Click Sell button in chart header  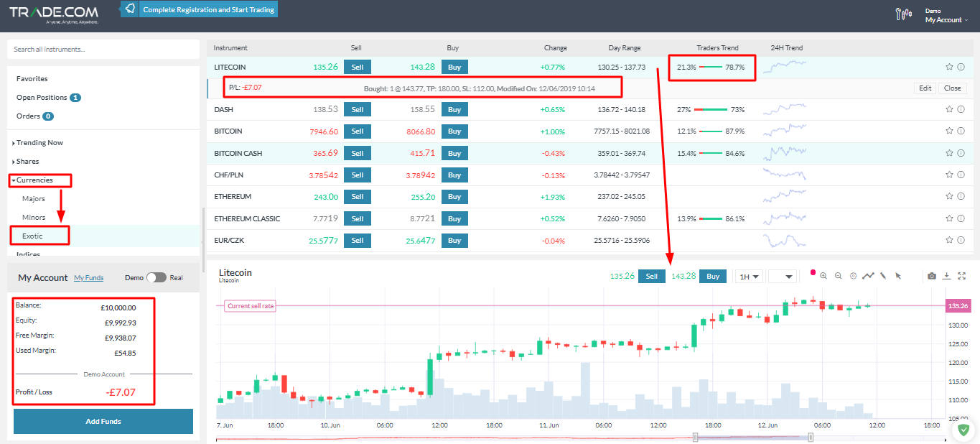651,276
